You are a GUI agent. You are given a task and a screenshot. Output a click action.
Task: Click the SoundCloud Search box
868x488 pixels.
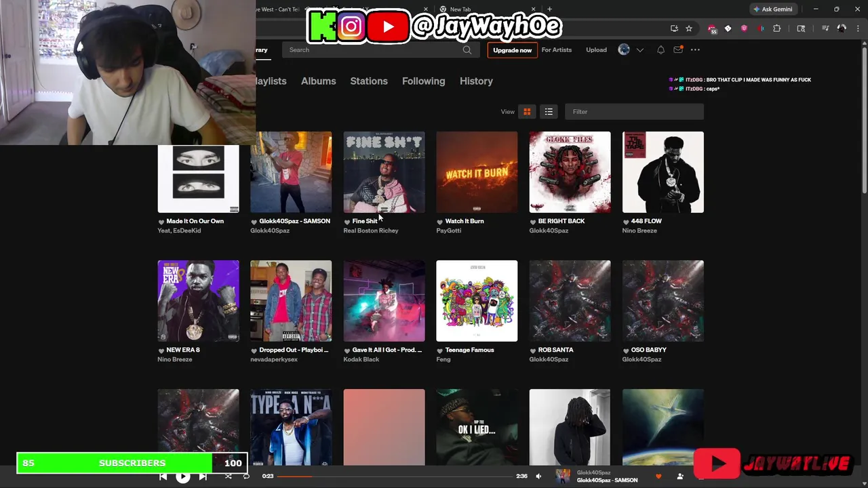(380, 49)
